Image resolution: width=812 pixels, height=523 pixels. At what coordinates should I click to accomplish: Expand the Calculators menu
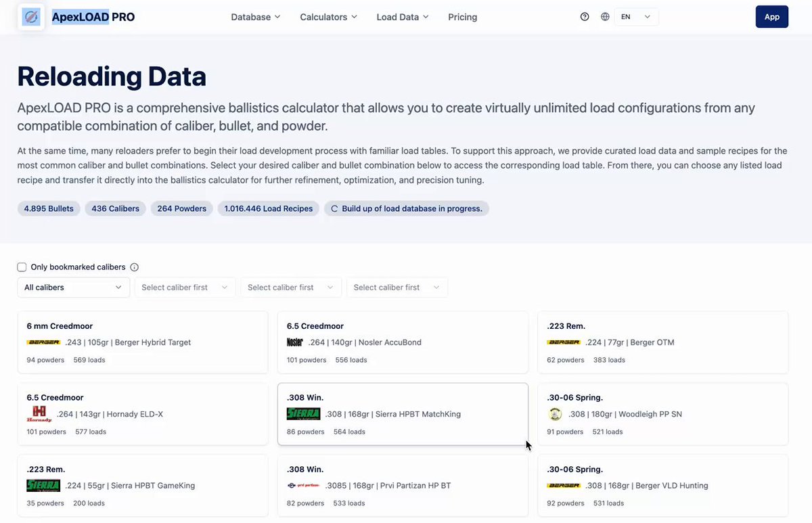329,17
